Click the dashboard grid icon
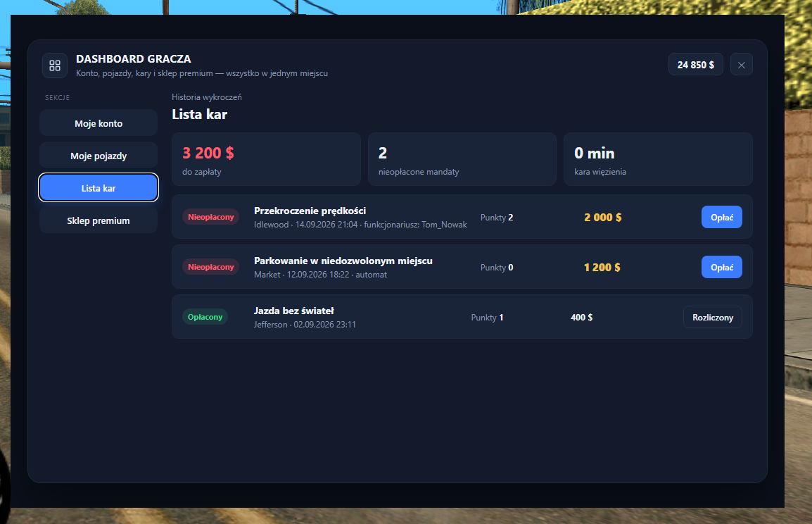The image size is (812, 524). [x=55, y=65]
